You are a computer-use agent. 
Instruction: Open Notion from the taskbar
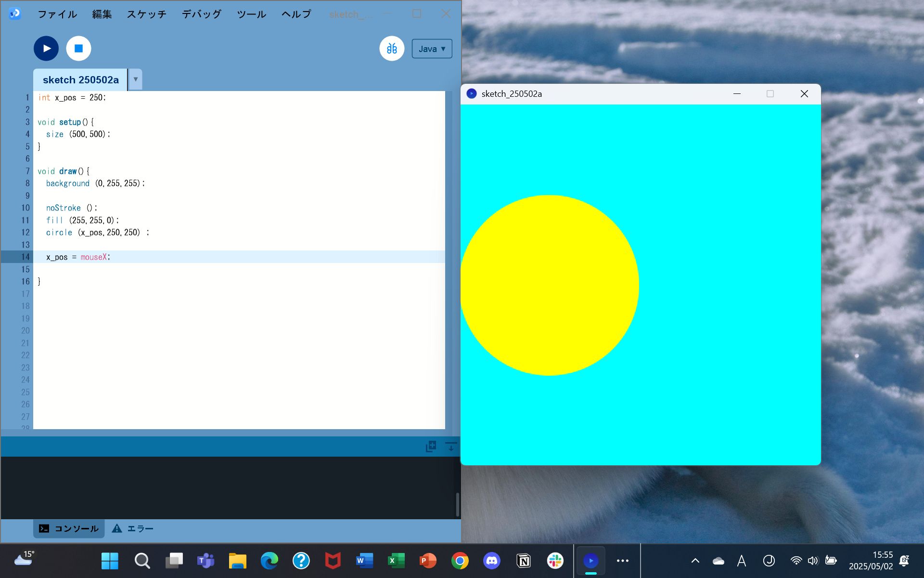click(x=524, y=561)
